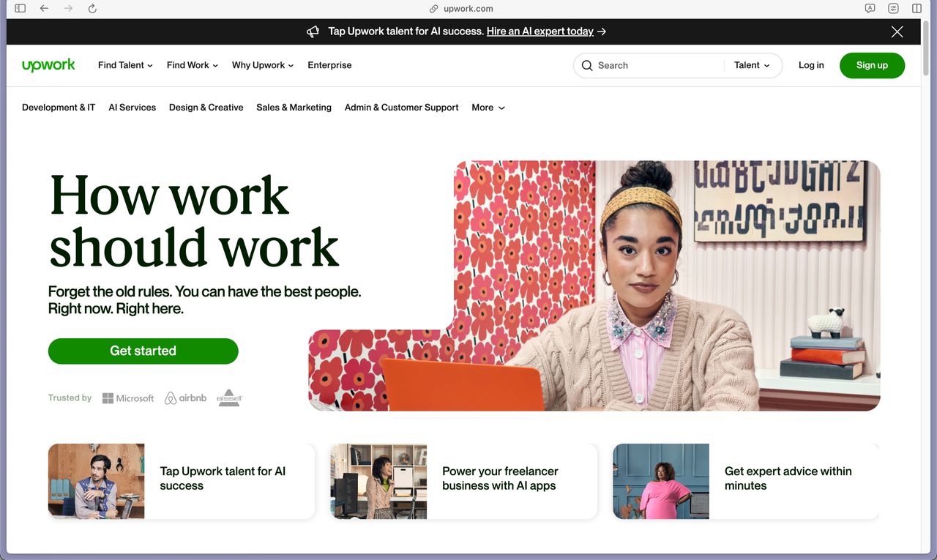This screenshot has height=560, width=937.
Task: Click the search magnifier icon
Action: (x=587, y=65)
